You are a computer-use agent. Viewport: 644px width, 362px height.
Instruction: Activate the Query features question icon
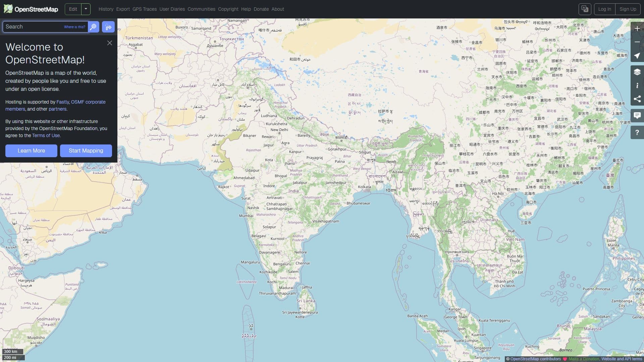pyautogui.click(x=637, y=132)
